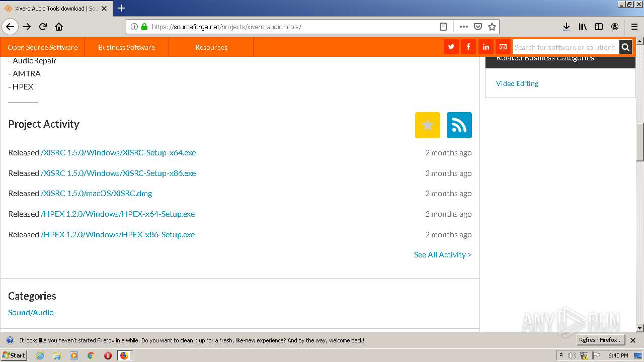Open XiSRC-Setup-x86.exe release link
The image size is (644, 362).
point(118,173)
